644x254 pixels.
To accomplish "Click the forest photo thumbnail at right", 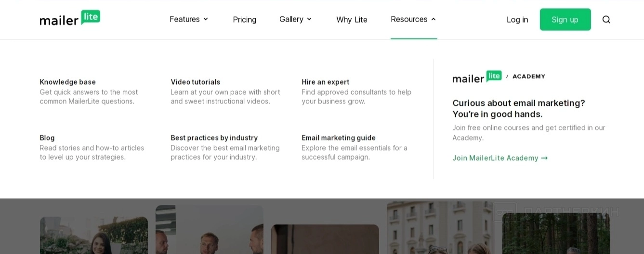I will point(556,234).
